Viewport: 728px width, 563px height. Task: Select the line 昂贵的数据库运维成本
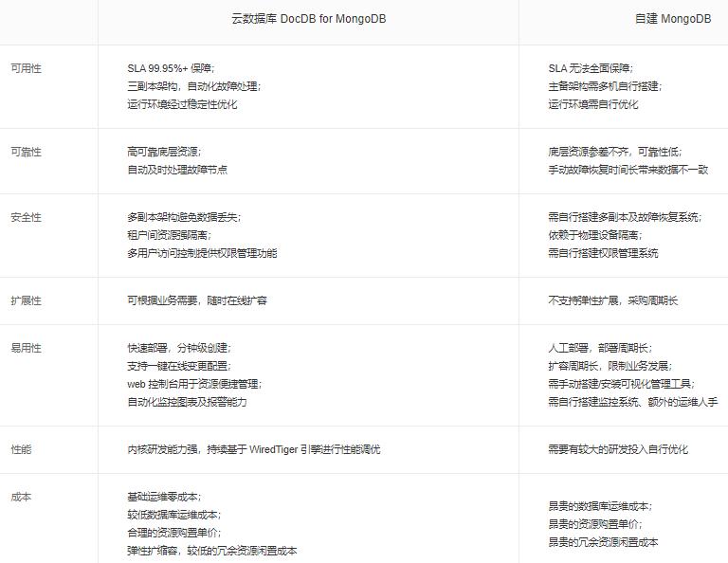(x=600, y=506)
